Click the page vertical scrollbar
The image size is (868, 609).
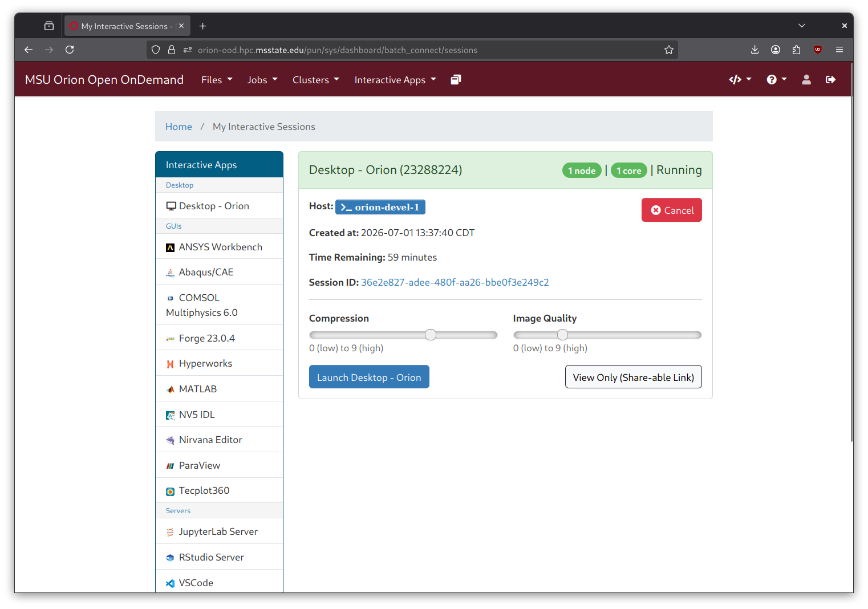(x=851, y=251)
